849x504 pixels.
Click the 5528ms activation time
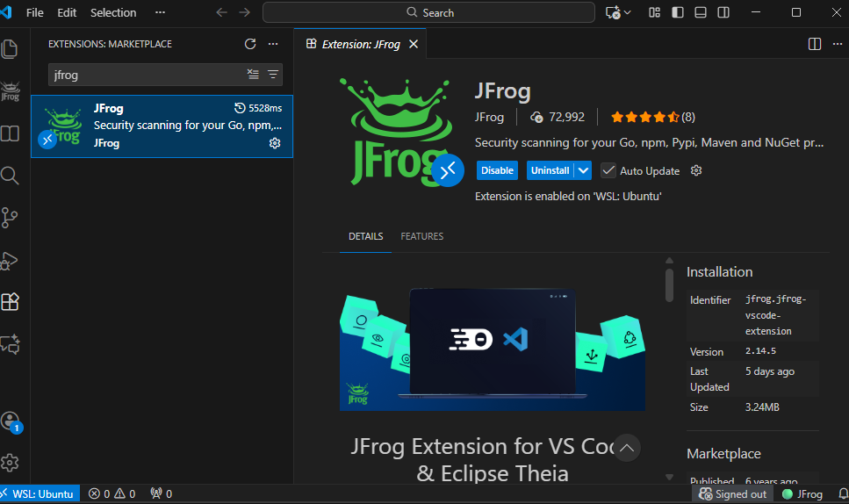coord(258,108)
